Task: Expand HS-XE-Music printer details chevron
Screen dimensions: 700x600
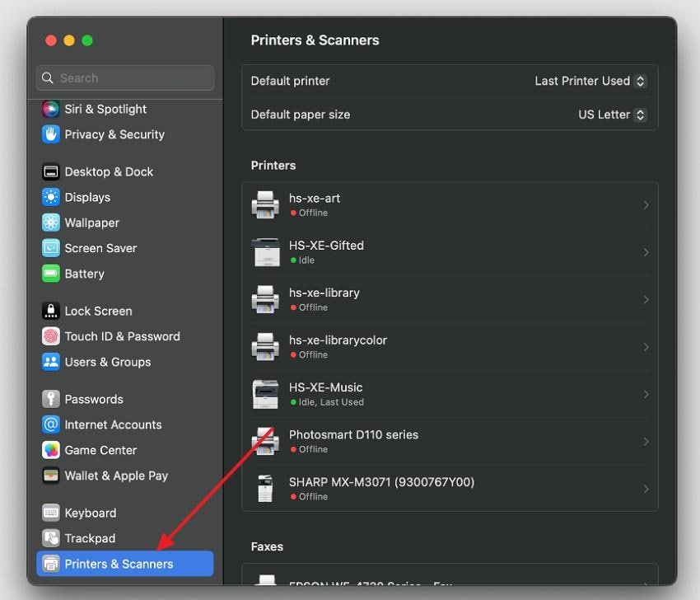Action: 646,395
